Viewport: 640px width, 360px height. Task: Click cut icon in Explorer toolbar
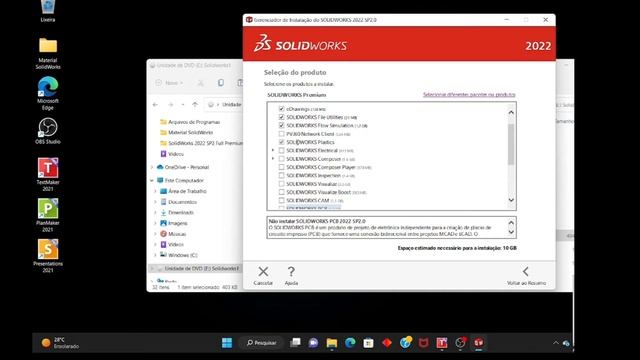[200, 83]
